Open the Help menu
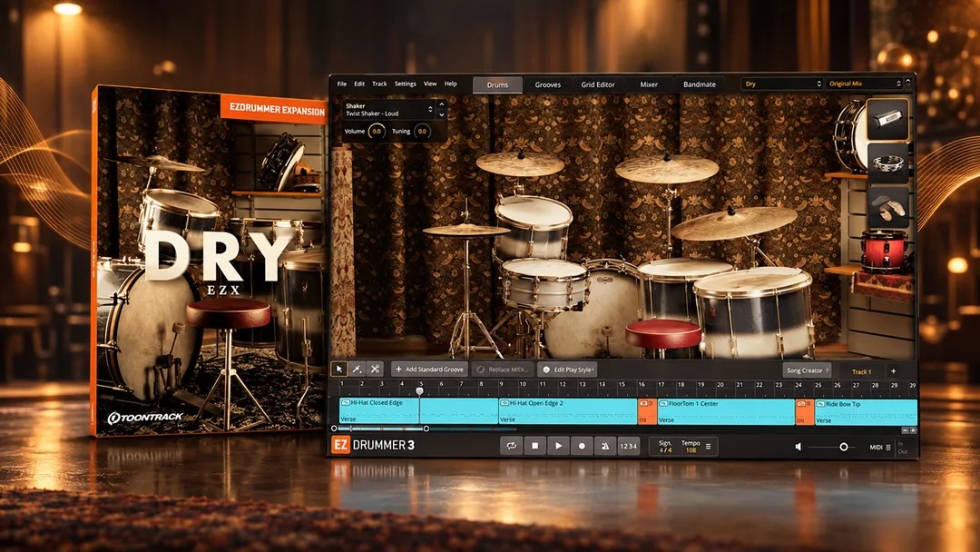The height and width of the screenshot is (552, 980). point(451,84)
